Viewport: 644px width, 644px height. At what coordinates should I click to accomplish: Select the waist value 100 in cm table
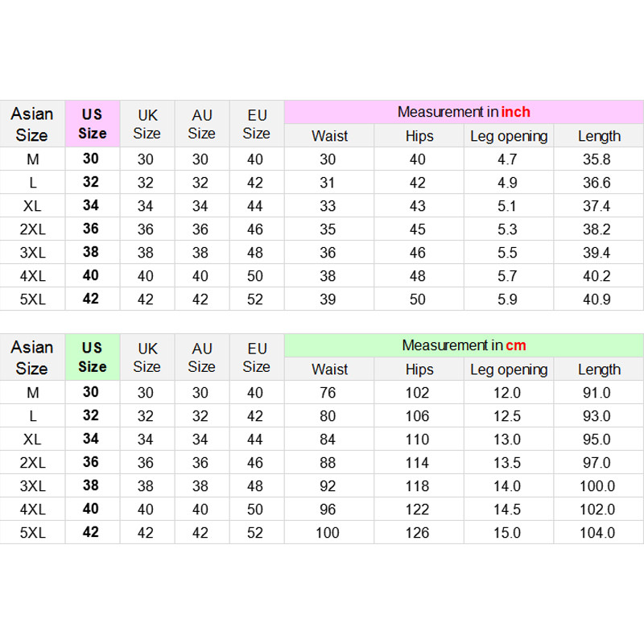tap(328, 533)
